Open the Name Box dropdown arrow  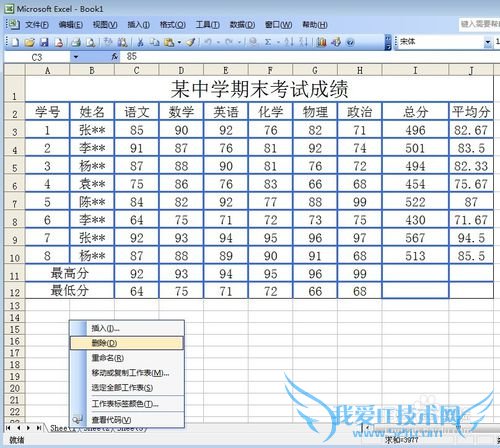point(76,57)
